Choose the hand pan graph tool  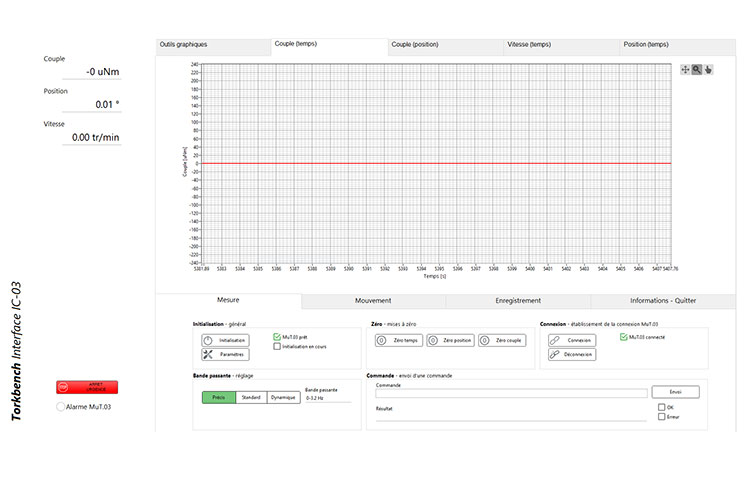[708, 70]
